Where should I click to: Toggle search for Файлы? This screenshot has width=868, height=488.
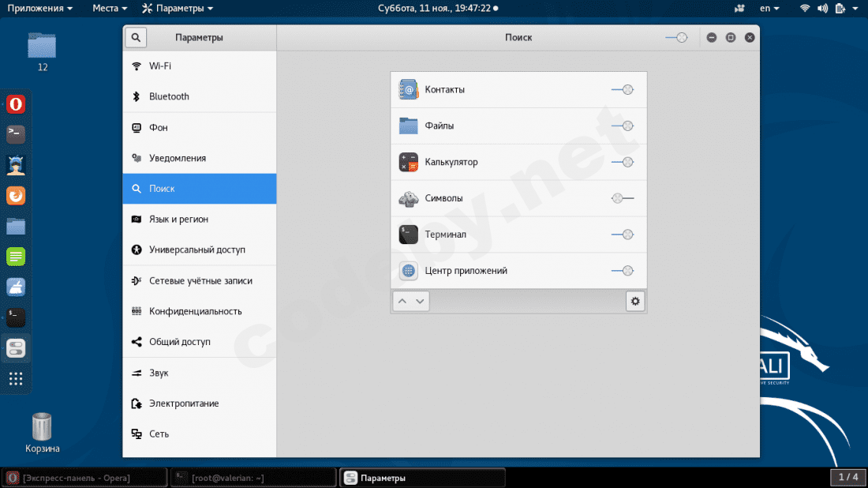coord(623,126)
